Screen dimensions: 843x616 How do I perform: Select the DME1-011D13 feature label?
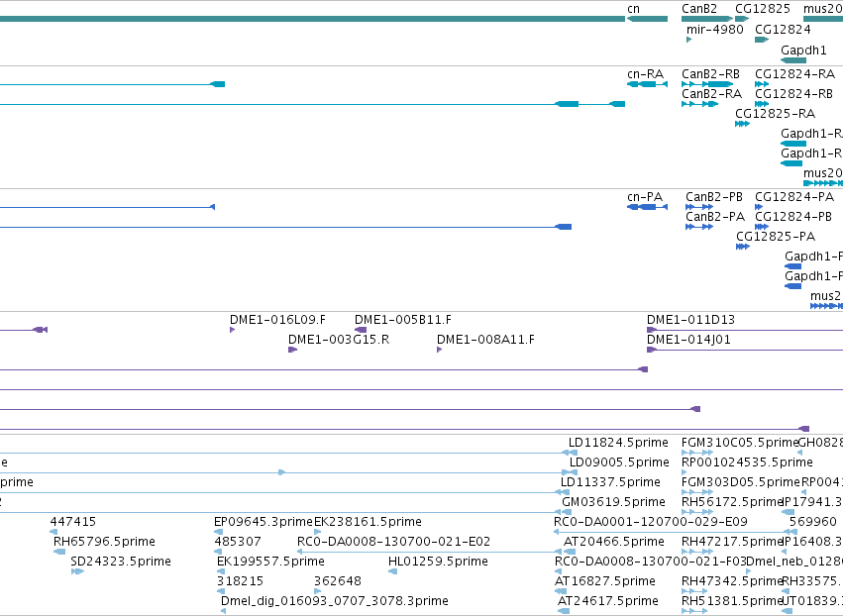click(690, 320)
